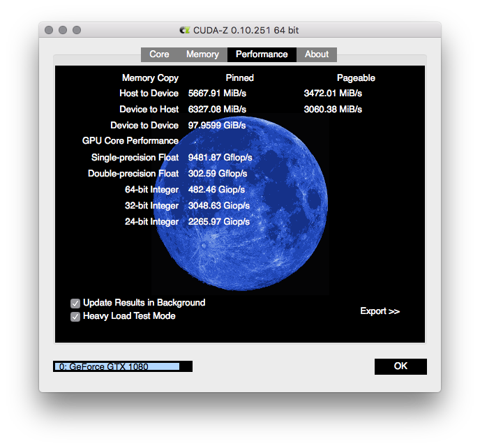Select the 3472.01 MiB/s pageable value
Viewport: 480px width, 448px height.
[333, 93]
